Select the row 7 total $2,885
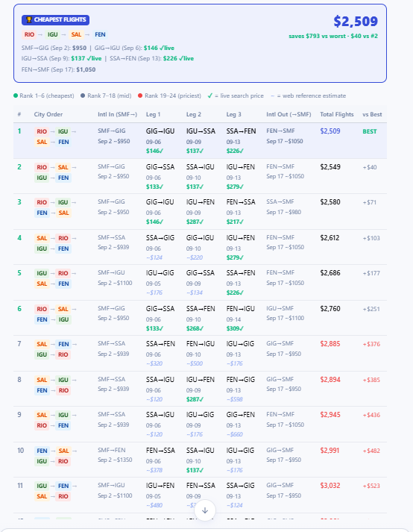 click(x=330, y=344)
